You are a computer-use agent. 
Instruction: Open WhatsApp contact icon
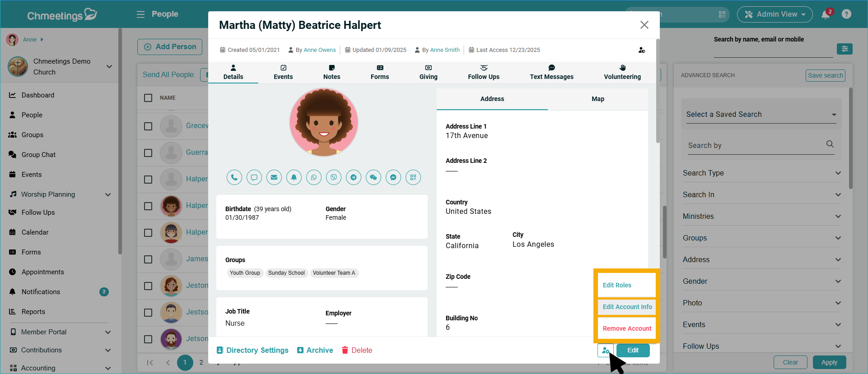(313, 177)
